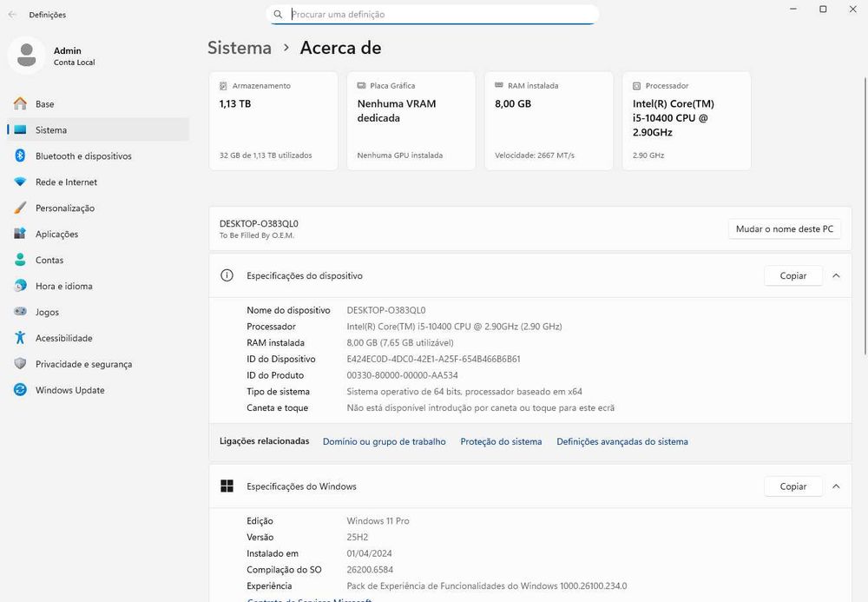Image resolution: width=868 pixels, height=602 pixels.
Task: Click the Caneta e toque value text
Action: (481, 407)
